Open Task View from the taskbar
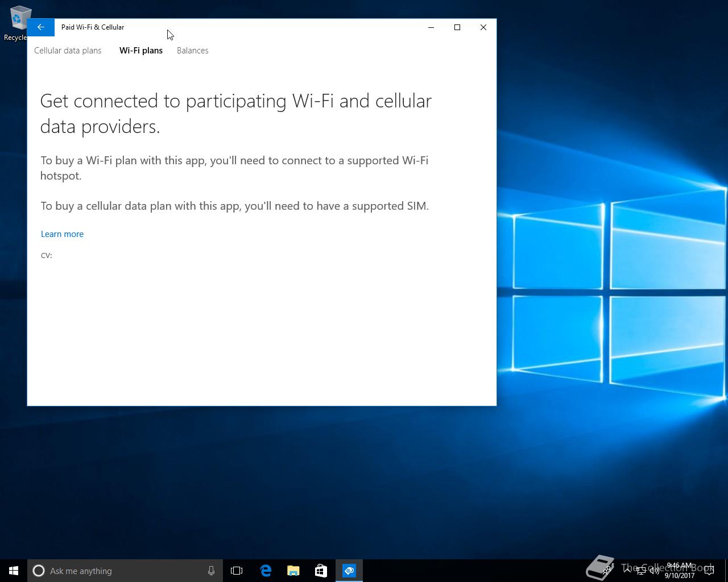This screenshot has width=728, height=582. [x=237, y=571]
